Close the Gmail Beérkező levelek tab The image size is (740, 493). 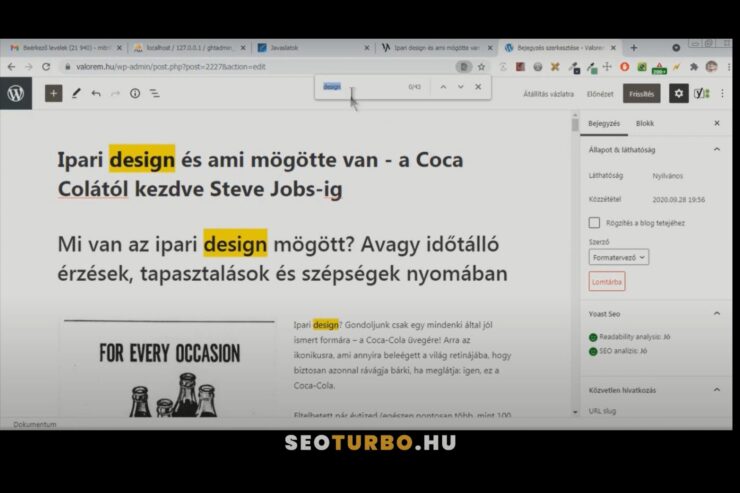click(x=119, y=48)
